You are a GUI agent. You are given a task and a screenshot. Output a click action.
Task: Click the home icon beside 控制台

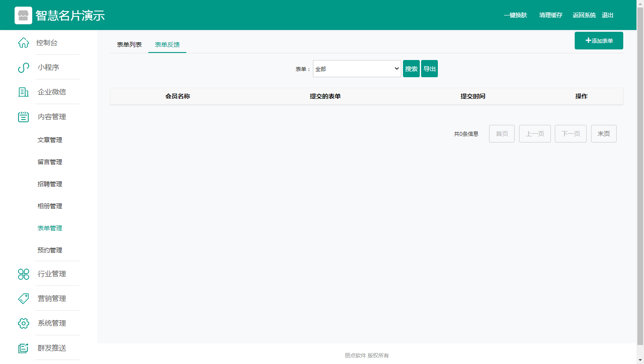point(23,43)
